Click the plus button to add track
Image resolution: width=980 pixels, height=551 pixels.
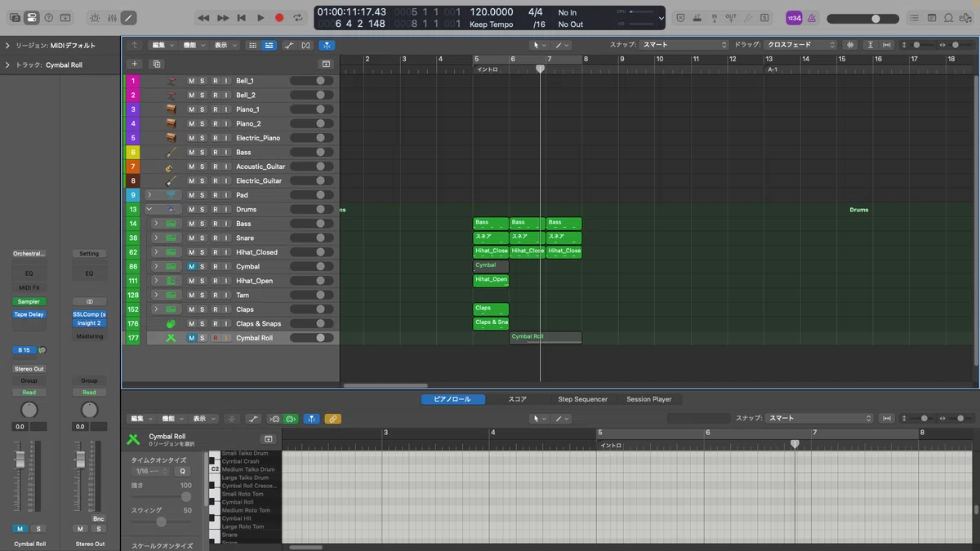pyautogui.click(x=135, y=64)
